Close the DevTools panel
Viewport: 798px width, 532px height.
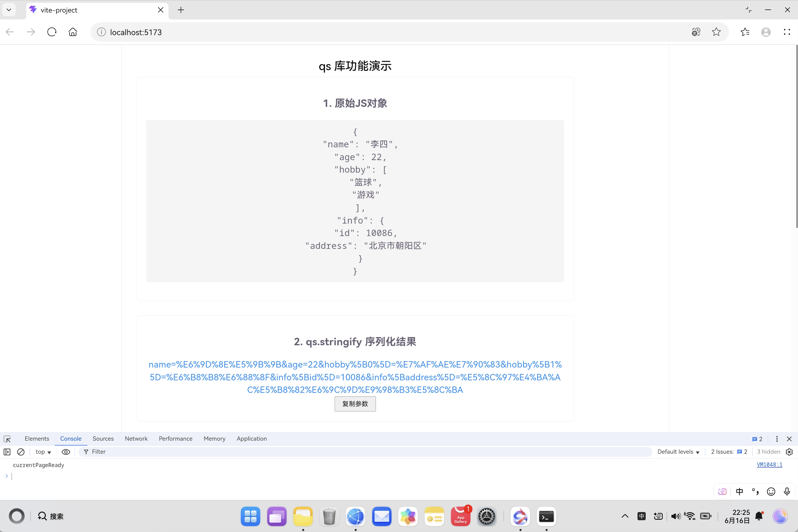[790, 439]
